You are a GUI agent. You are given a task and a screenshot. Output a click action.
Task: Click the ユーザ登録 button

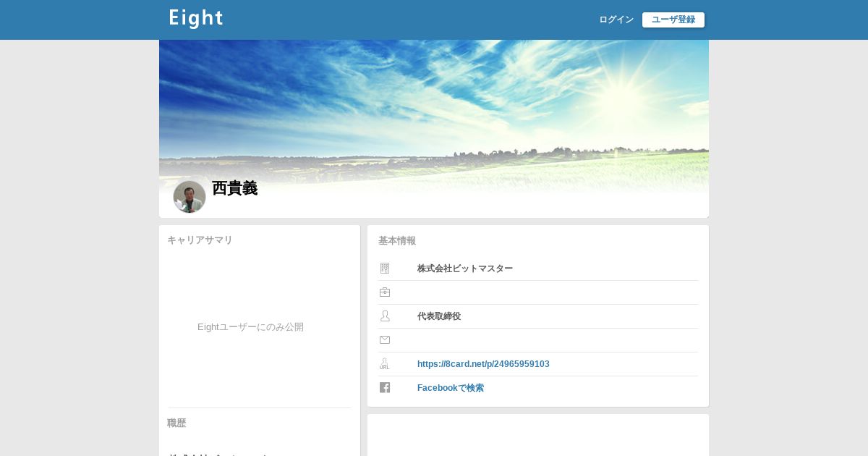coord(673,20)
